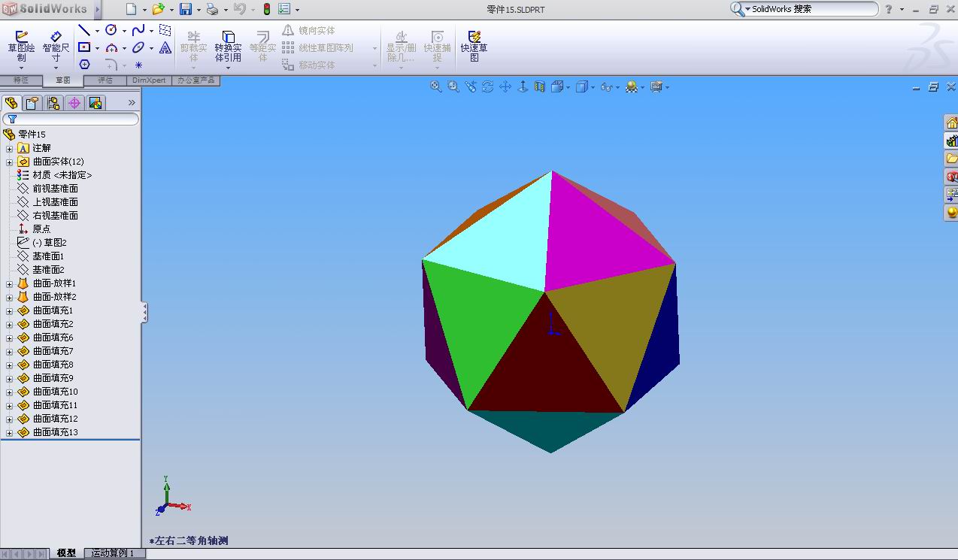This screenshot has height=560, width=958.
Task: Open the Options checklist icon
Action: coord(284,9)
